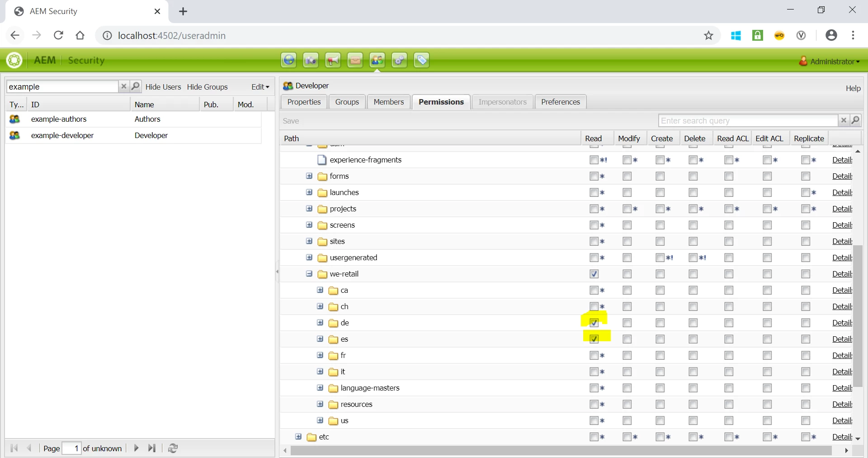Check Modify permission for sites
The width and height of the screenshot is (868, 458).
(627, 241)
